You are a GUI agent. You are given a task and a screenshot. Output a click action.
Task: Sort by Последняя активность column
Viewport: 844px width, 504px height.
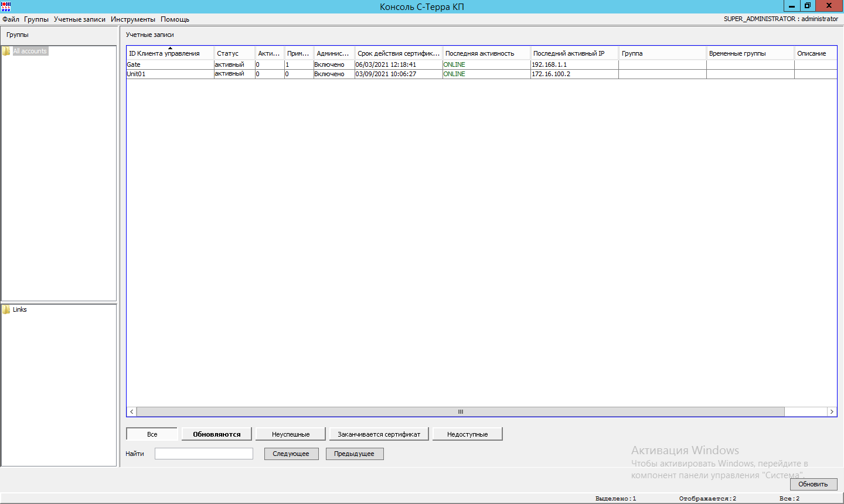[x=486, y=53]
